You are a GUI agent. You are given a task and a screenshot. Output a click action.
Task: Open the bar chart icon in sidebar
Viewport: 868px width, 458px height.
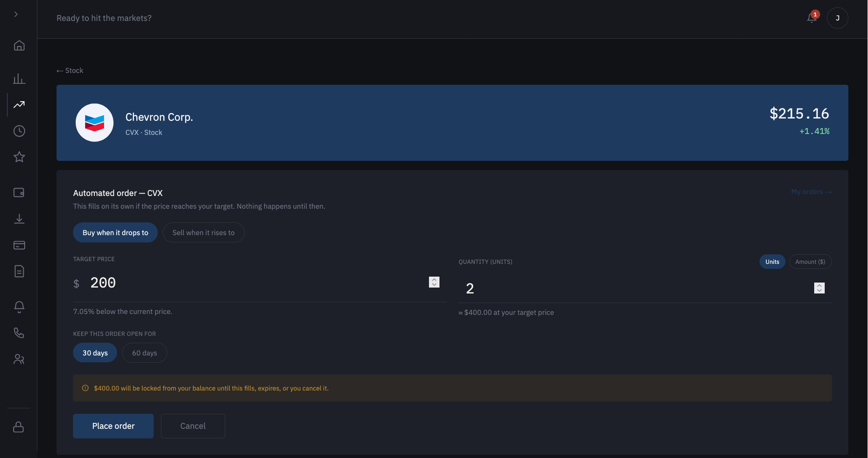[x=19, y=78]
